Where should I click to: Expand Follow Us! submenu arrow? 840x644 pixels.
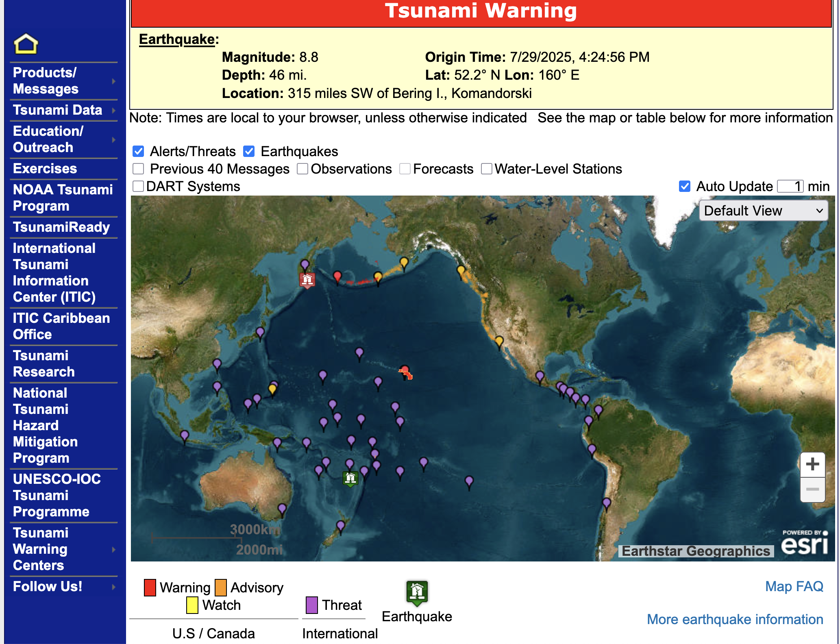coord(114,587)
